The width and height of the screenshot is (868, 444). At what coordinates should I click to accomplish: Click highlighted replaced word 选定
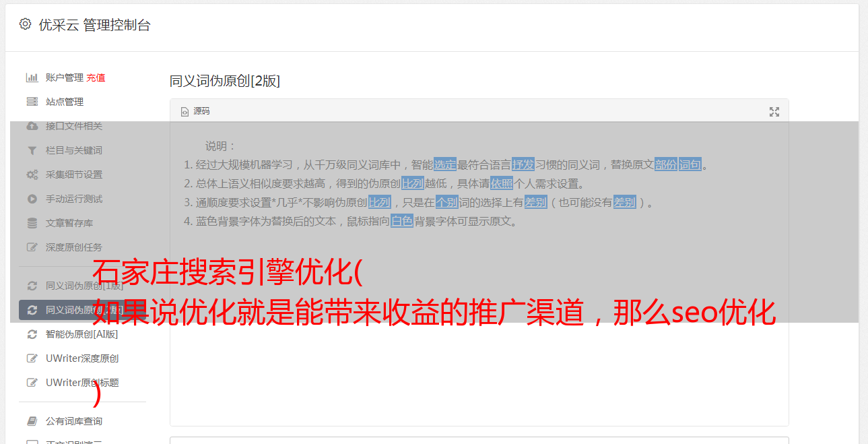click(x=445, y=164)
